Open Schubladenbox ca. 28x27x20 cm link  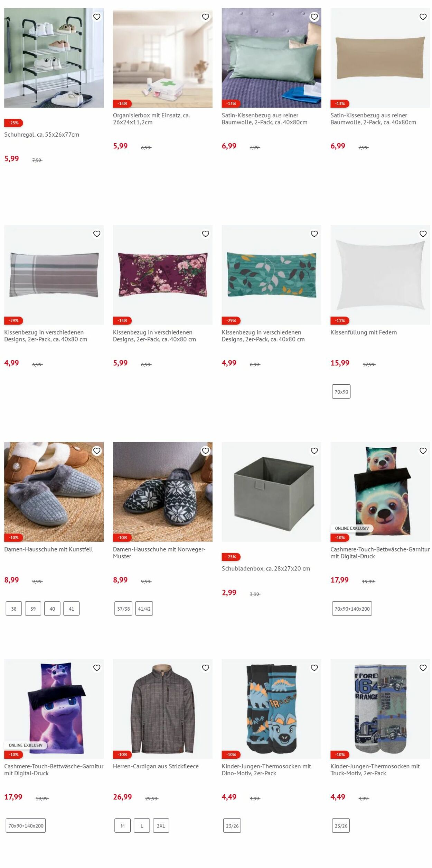coord(266,568)
